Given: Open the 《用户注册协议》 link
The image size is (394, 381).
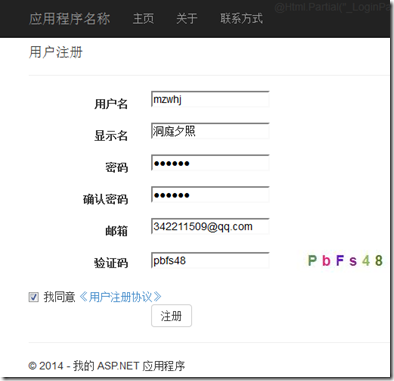Looking at the screenshot, I should coord(120,297).
